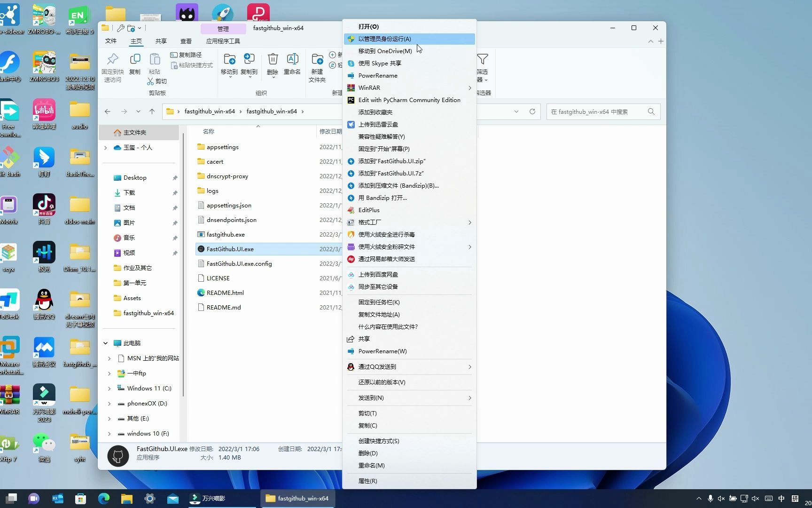Expand the WinRAR submenu arrow

(469, 88)
